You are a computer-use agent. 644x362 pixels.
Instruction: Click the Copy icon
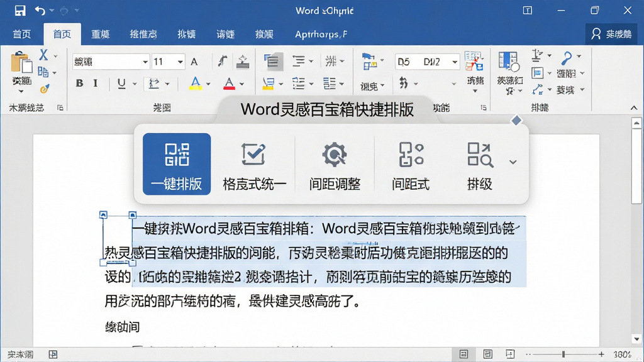[43, 72]
